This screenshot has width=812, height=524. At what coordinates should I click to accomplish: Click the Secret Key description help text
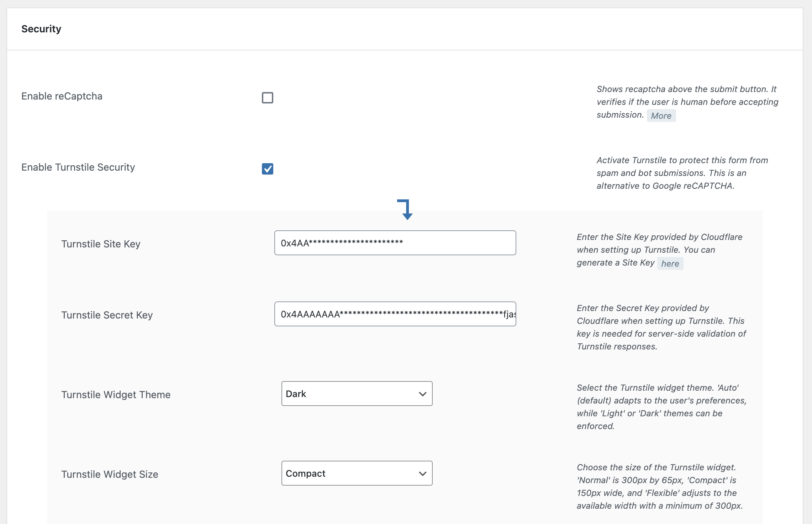coord(661,327)
